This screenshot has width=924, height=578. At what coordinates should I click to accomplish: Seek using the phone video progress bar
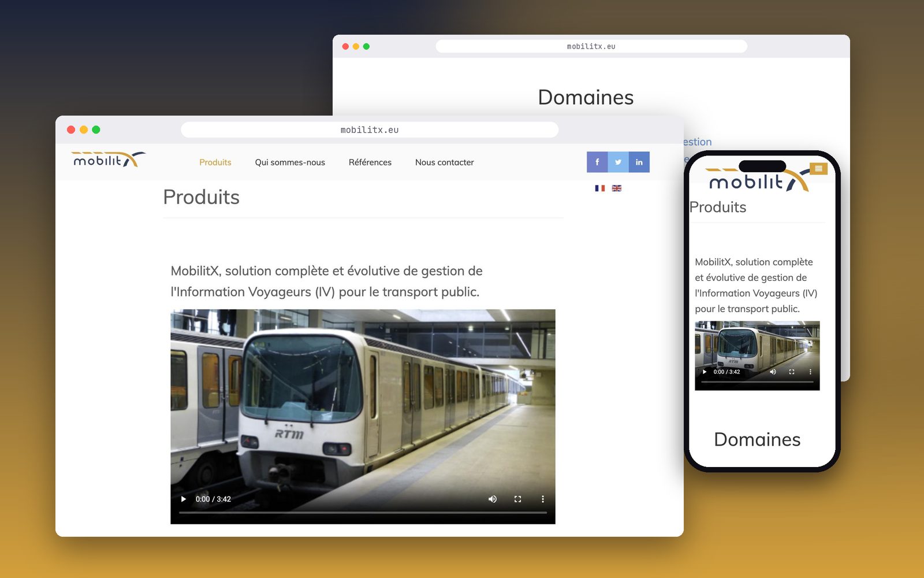pyautogui.click(x=757, y=381)
